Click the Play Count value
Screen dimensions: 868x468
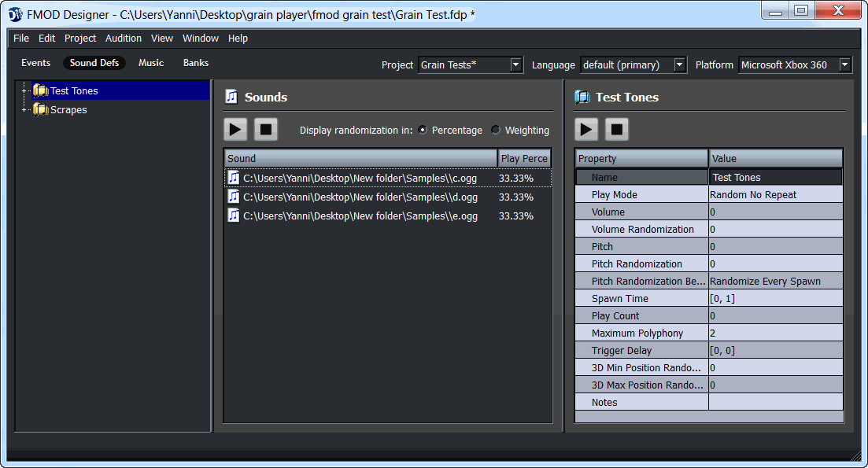click(x=776, y=315)
